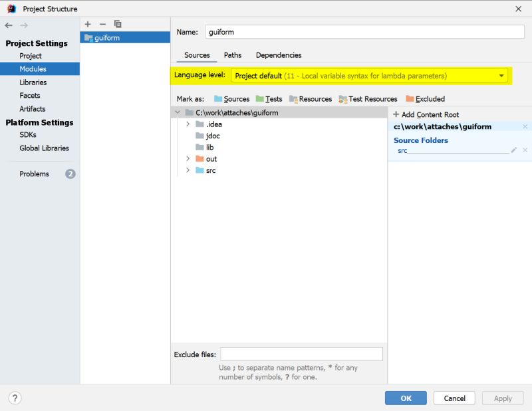Switch to the Dependencies tab

[x=279, y=55]
